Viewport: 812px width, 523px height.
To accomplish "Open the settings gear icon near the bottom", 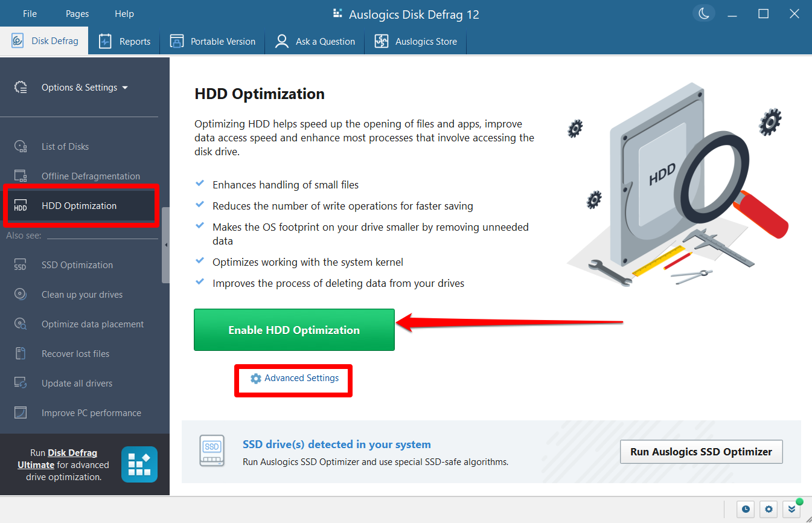I will point(768,509).
